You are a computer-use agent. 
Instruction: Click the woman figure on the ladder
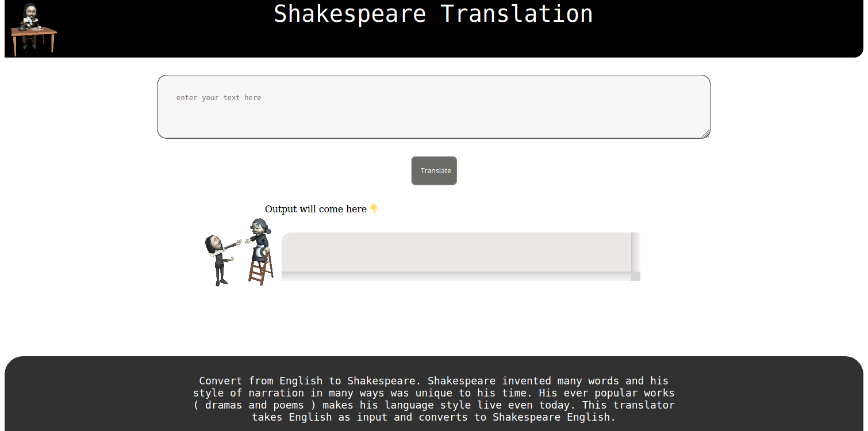pyautogui.click(x=259, y=239)
